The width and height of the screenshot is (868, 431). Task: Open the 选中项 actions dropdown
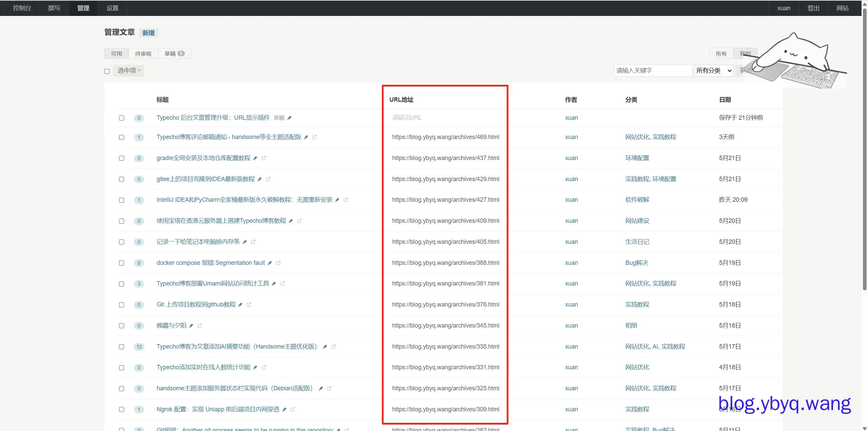click(x=129, y=71)
